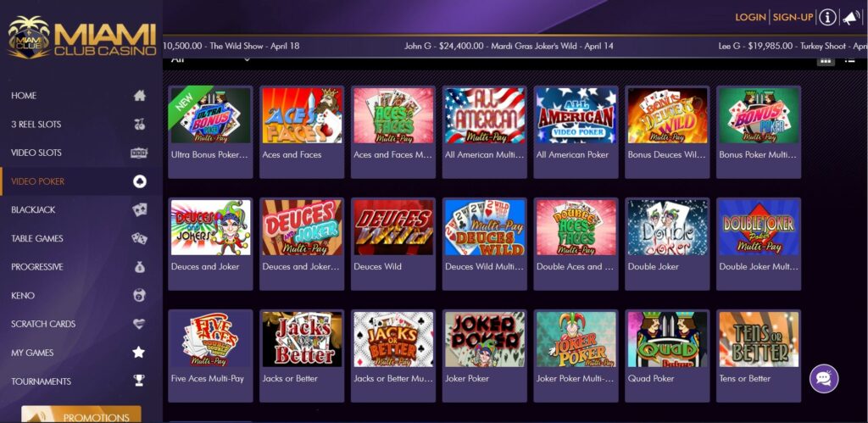Click the dice icon beside Table Games
Viewport: 868px width, 423px height.
140,238
